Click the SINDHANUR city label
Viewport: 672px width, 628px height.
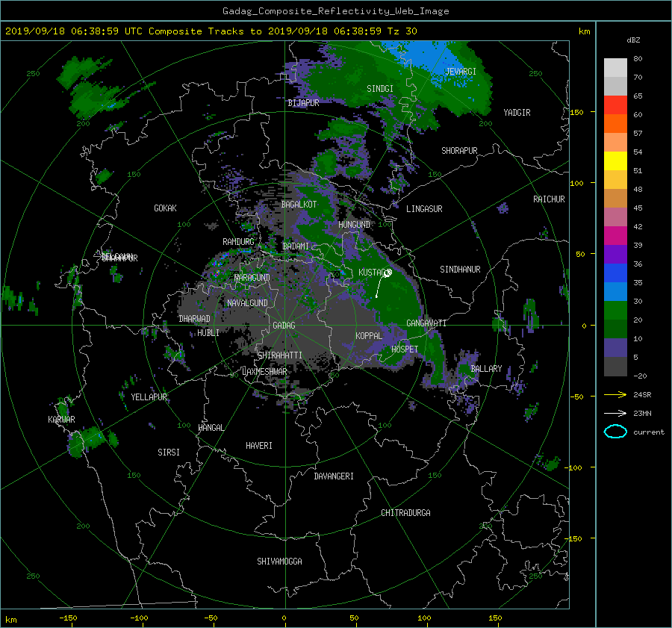point(460,270)
